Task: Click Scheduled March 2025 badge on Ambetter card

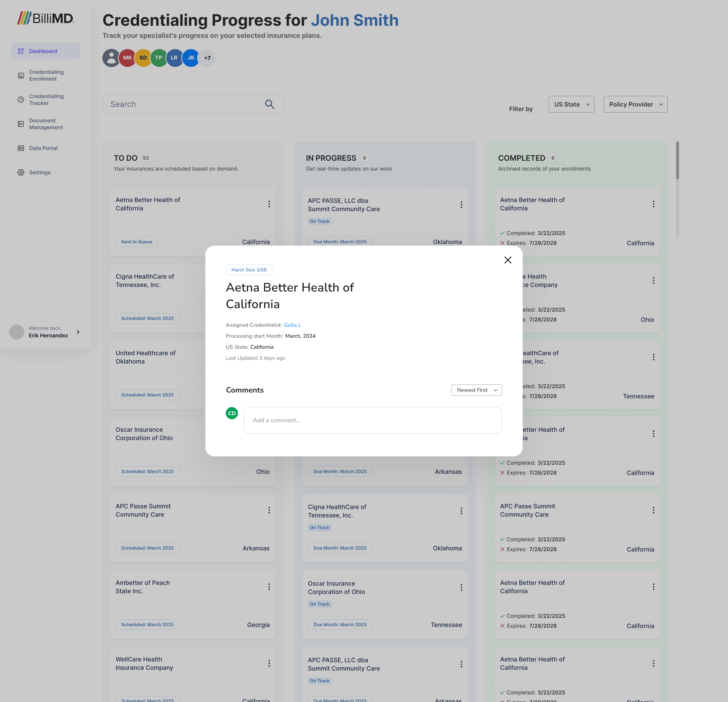Action: [x=147, y=624]
